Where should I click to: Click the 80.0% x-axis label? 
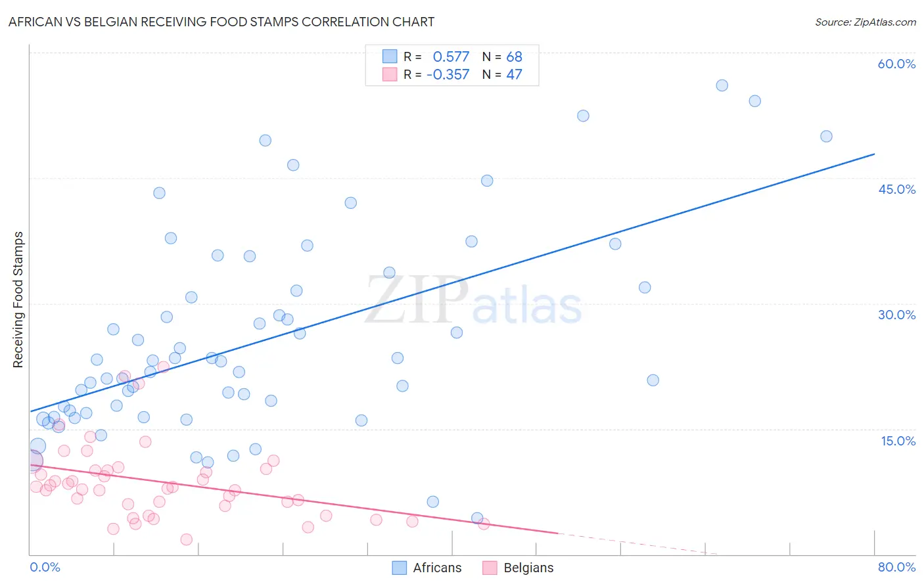point(896,567)
